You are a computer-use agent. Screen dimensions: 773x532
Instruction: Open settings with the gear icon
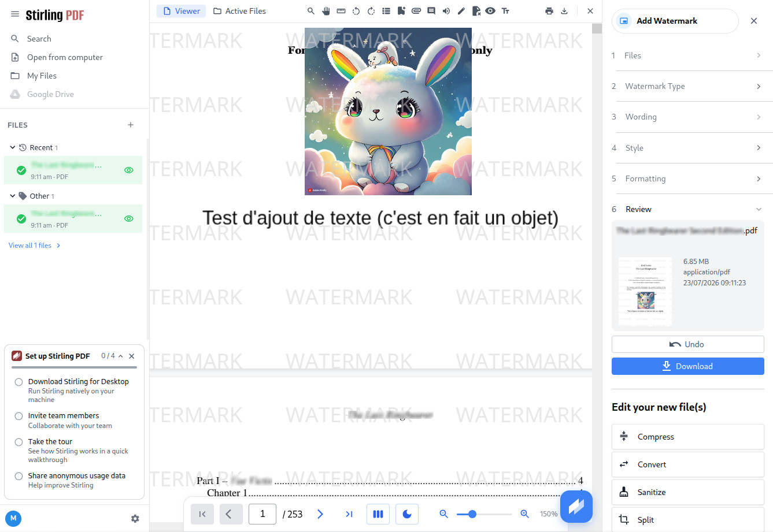click(x=135, y=519)
